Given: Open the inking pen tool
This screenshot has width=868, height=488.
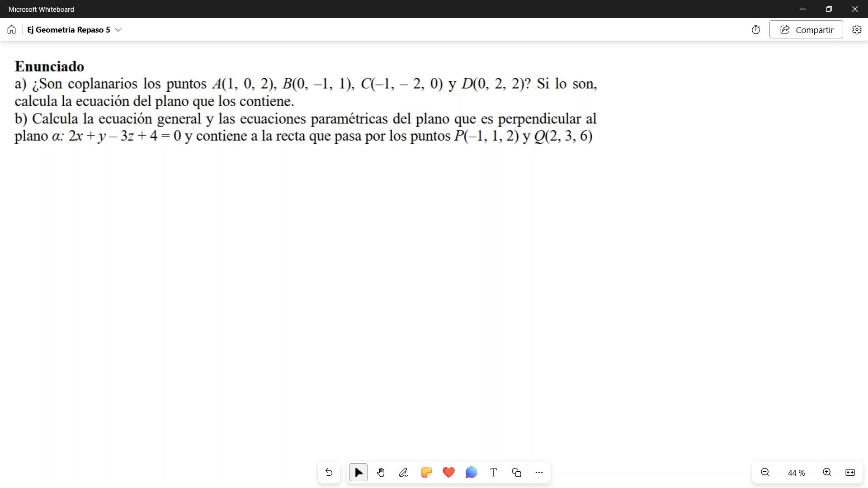Looking at the screenshot, I should (x=404, y=473).
